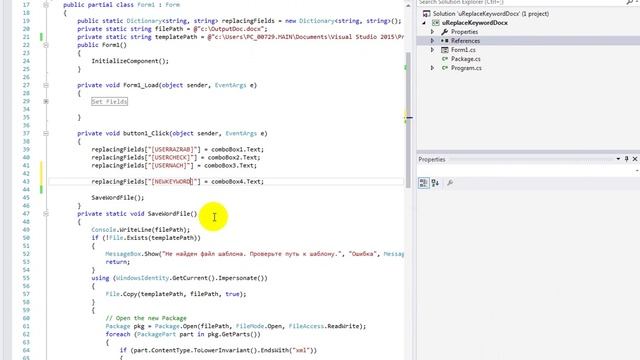Click the References node icon
Screen dimensions: 640x360
(444, 41)
